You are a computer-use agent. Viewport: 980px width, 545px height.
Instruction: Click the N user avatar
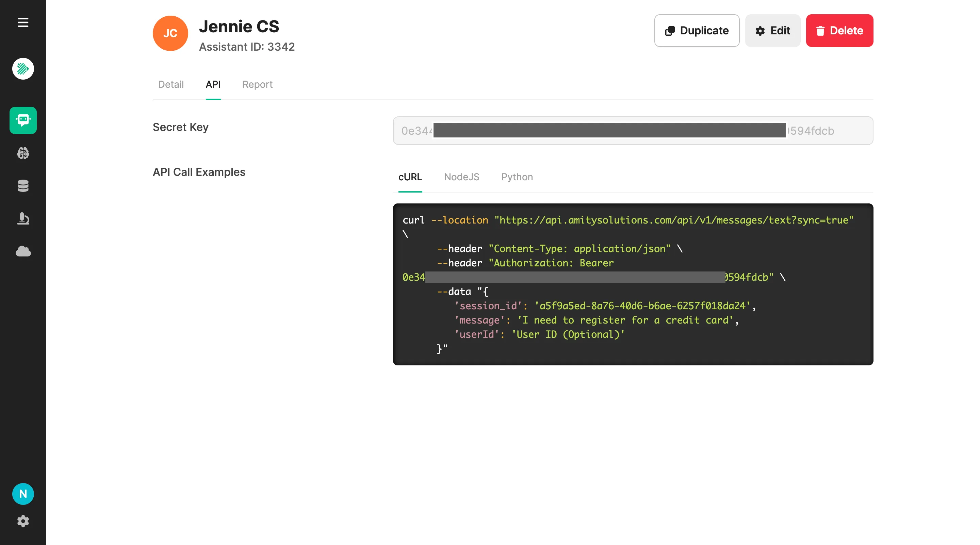pyautogui.click(x=23, y=494)
